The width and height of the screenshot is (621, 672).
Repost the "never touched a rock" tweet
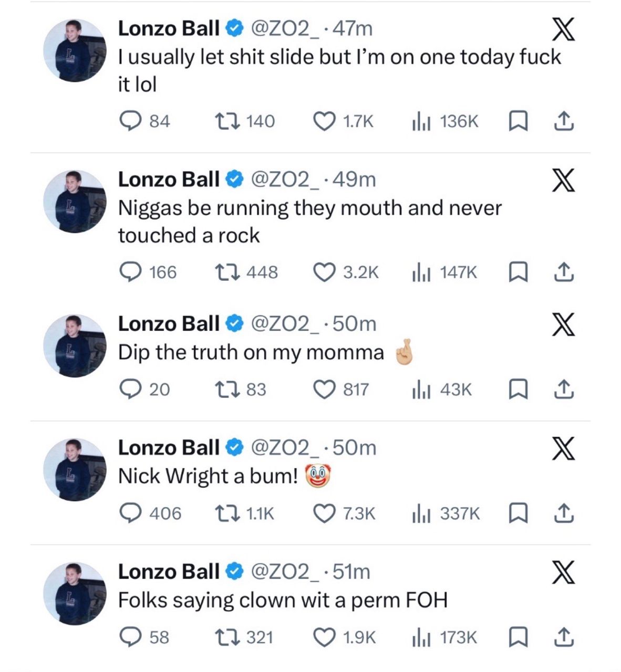click(227, 272)
